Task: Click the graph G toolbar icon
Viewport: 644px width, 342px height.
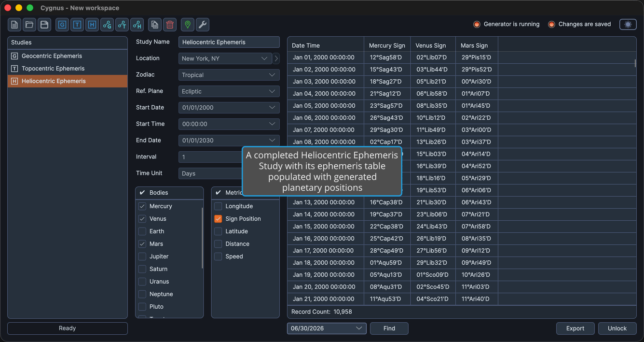Action: coord(107,25)
